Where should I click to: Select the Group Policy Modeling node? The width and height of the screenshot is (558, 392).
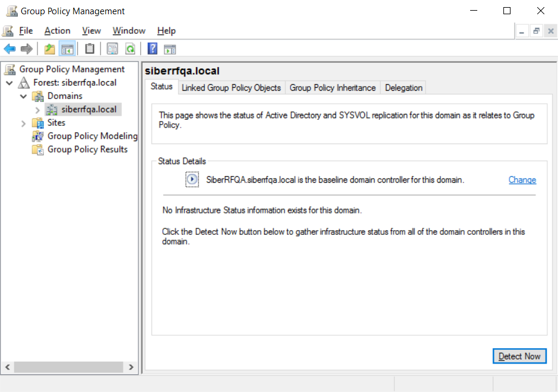click(92, 136)
